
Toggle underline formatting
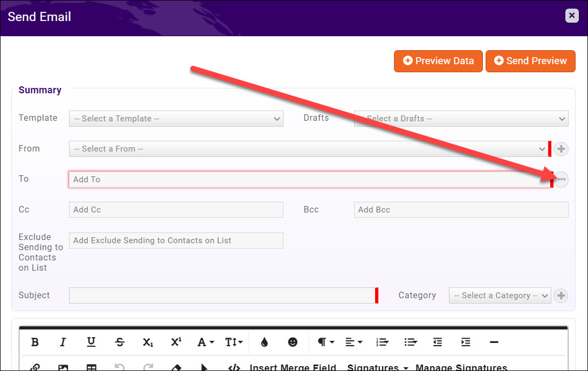(x=91, y=342)
